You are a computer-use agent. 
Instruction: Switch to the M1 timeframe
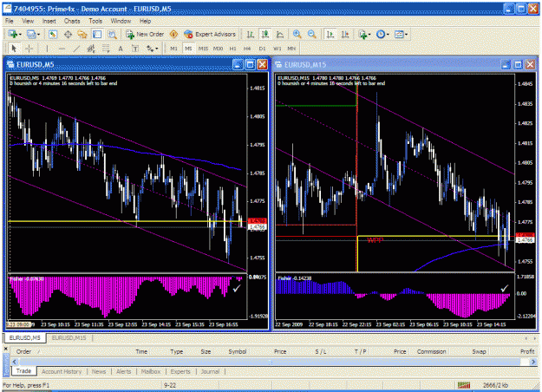(173, 49)
